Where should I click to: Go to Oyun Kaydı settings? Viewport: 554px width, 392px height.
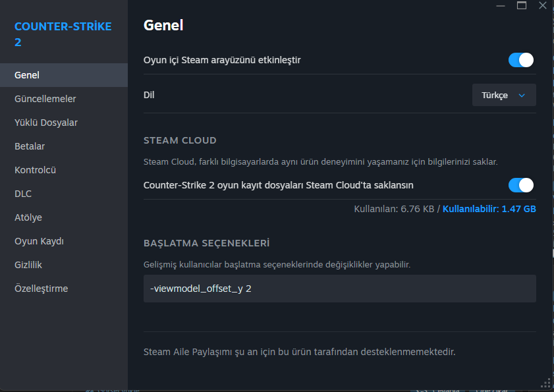(39, 241)
